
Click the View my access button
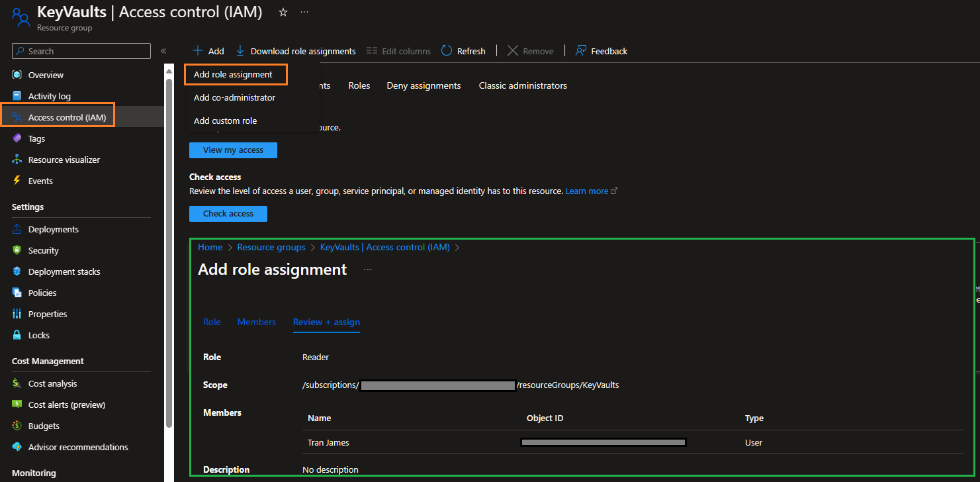pos(233,150)
